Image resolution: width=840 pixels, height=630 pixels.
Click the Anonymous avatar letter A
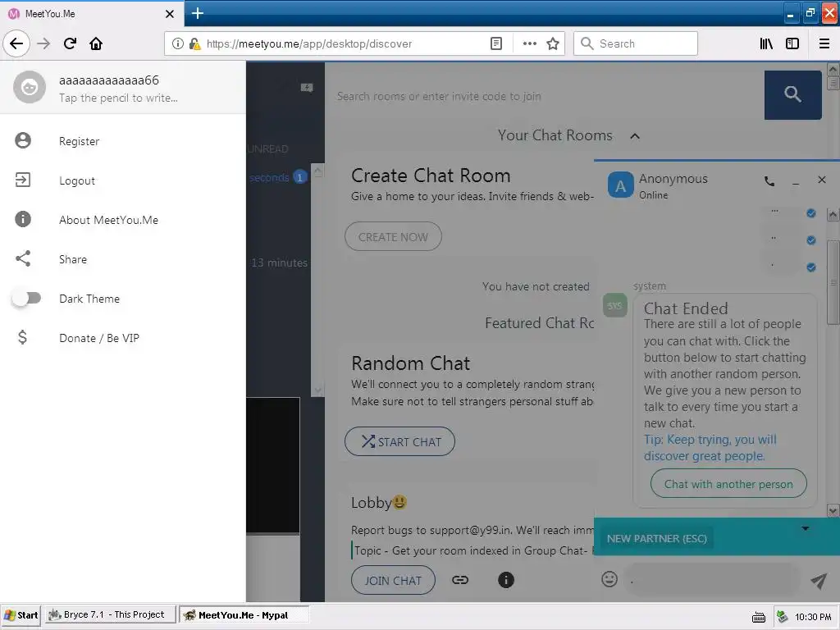pos(620,185)
